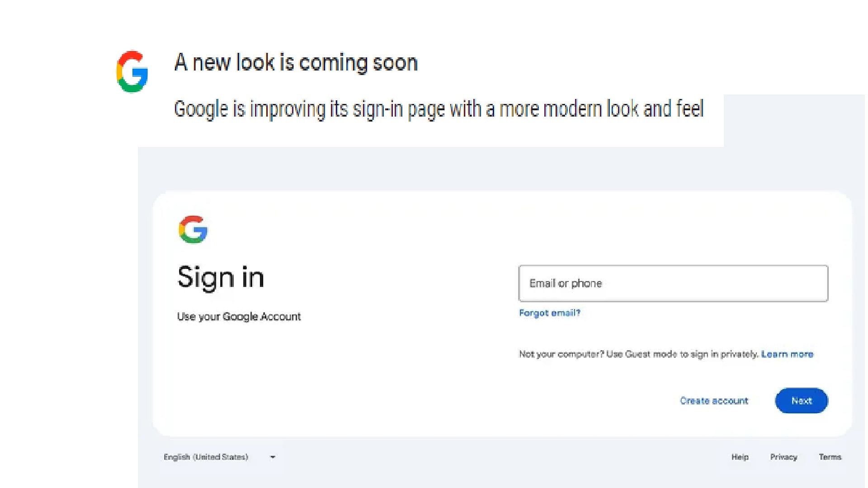Click the 'Sign in' heading text area
The height and width of the screenshot is (488, 868).
pyautogui.click(x=220, y=277)
